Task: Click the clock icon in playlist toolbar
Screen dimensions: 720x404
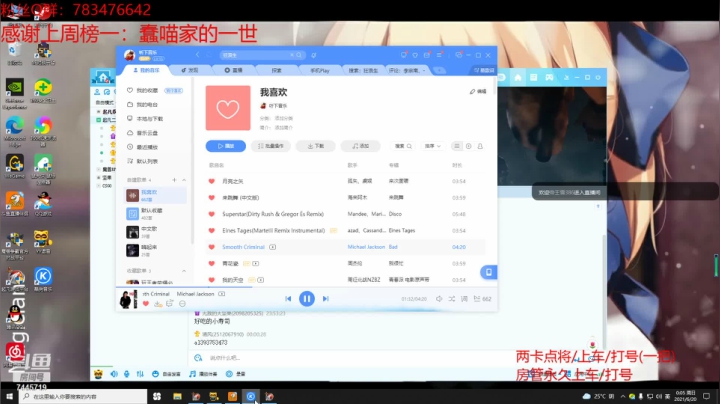Action: [x=468, y=146]
